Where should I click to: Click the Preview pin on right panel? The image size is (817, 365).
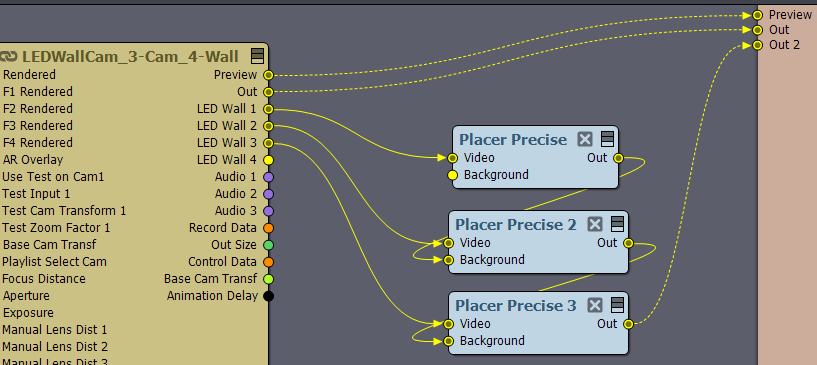(758, 16)
